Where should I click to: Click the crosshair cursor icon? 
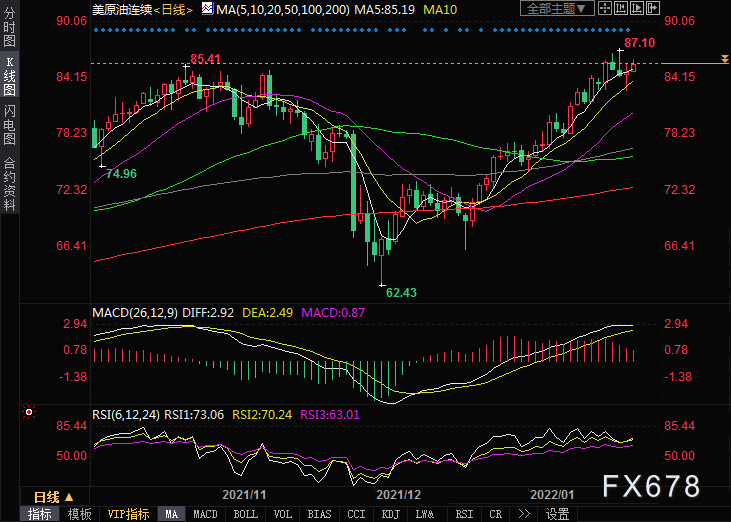[x=605, y=8]
